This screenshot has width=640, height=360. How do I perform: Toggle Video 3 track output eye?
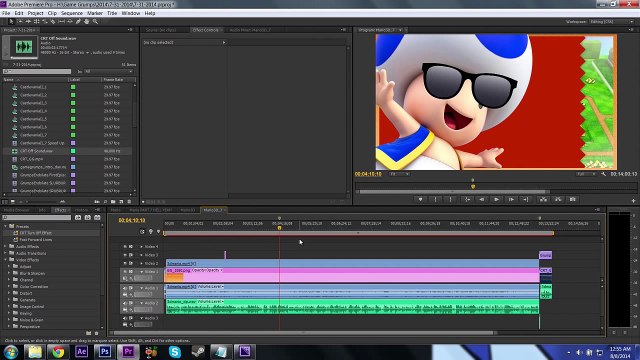(125, 255)
